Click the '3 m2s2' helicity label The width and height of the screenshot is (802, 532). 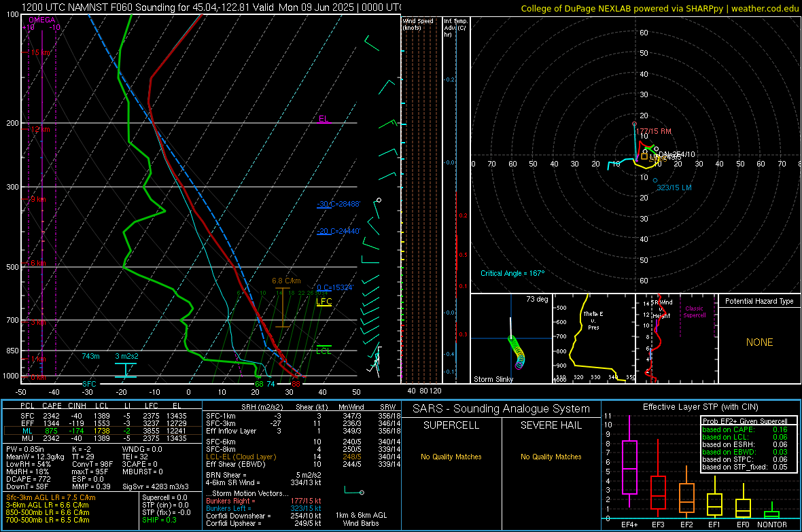tap(127, 356)
